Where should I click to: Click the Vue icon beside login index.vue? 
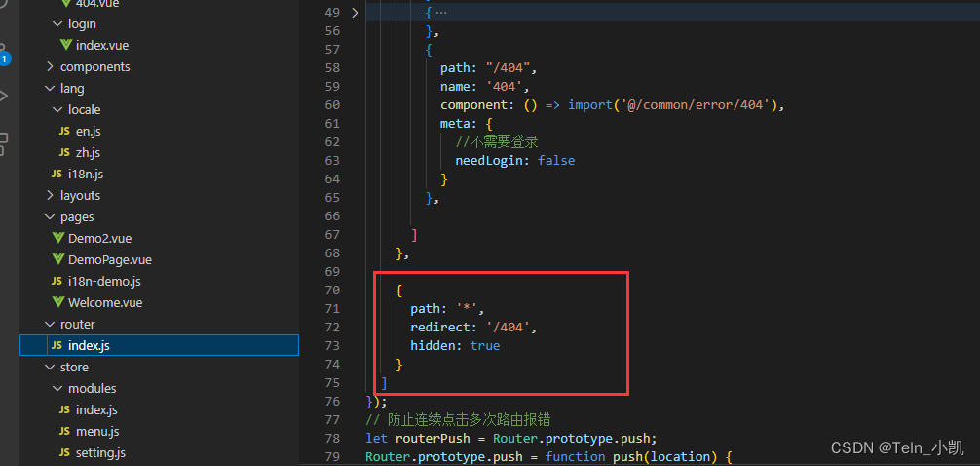[66, 45]
